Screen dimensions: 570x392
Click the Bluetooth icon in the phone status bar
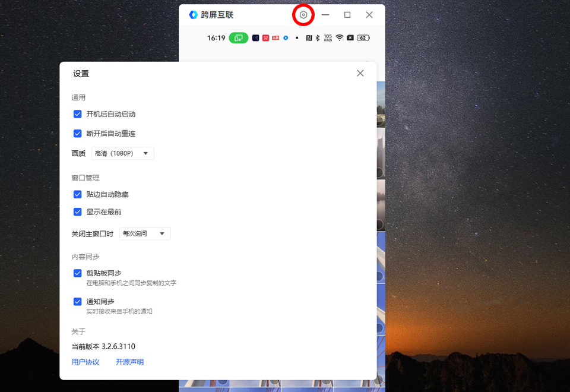[x=317, y=37]
